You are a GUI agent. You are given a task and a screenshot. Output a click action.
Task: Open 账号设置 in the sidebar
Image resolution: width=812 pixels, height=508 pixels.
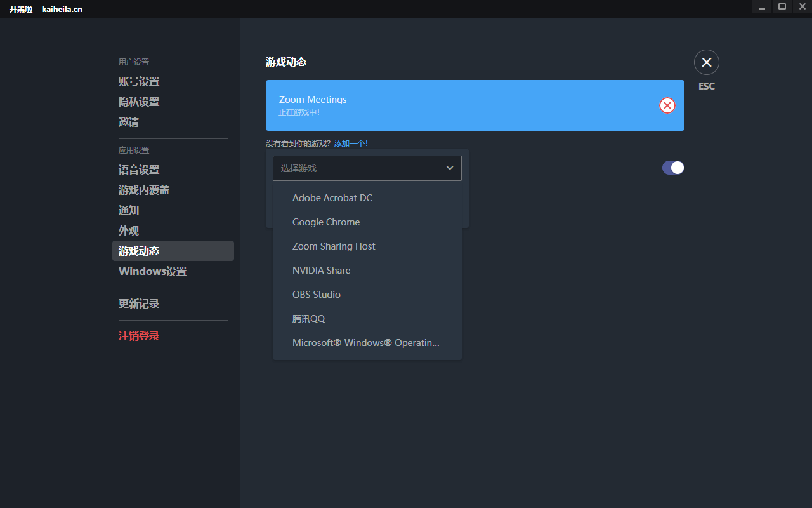tap(139, 82)
